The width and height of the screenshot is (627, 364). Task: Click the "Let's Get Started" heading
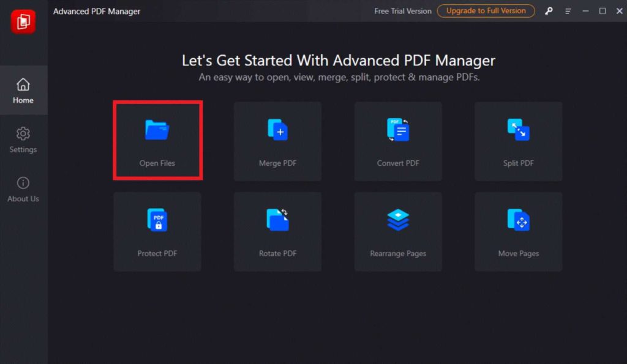[x=338, y=61]
